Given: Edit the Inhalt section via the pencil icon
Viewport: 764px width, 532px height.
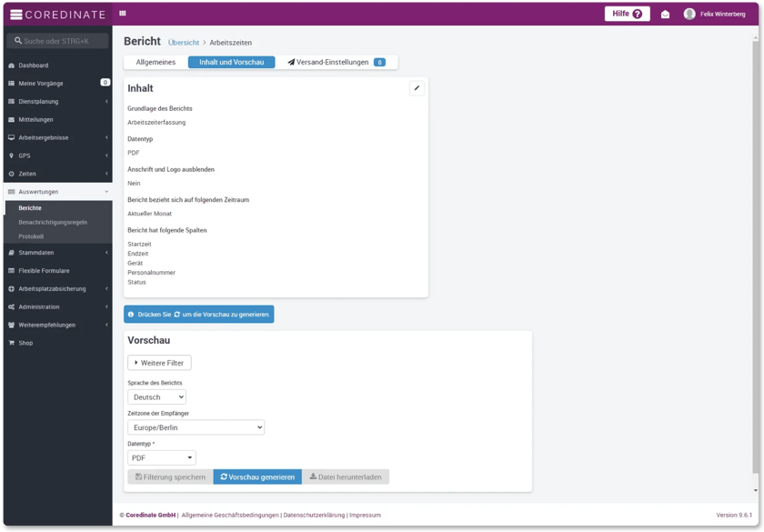Looking at the screenshot, I should point(417,87).
